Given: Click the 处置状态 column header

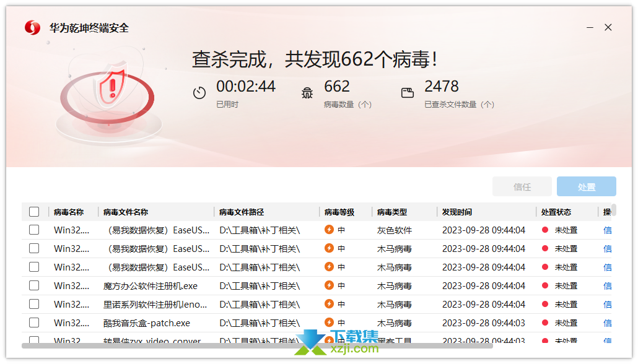Looking at the screenshot, I should tap(556, 212).
